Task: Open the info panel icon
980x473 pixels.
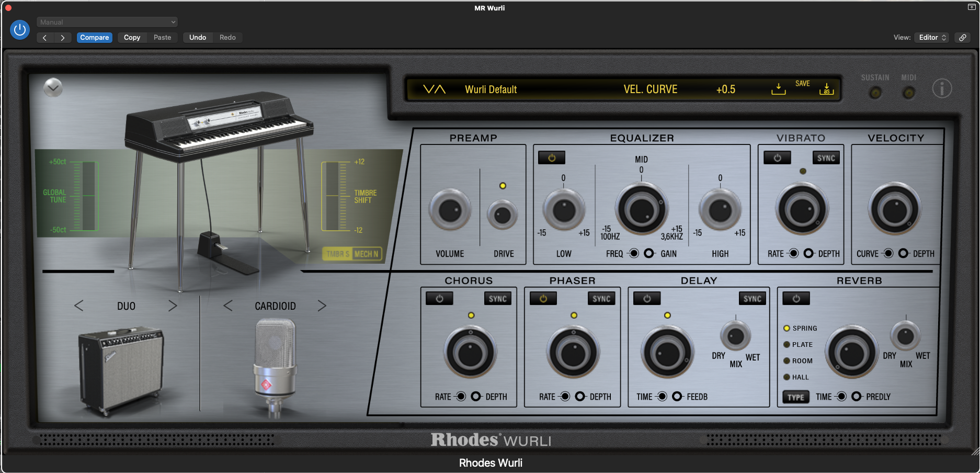Action: click(x=942, y=88)
